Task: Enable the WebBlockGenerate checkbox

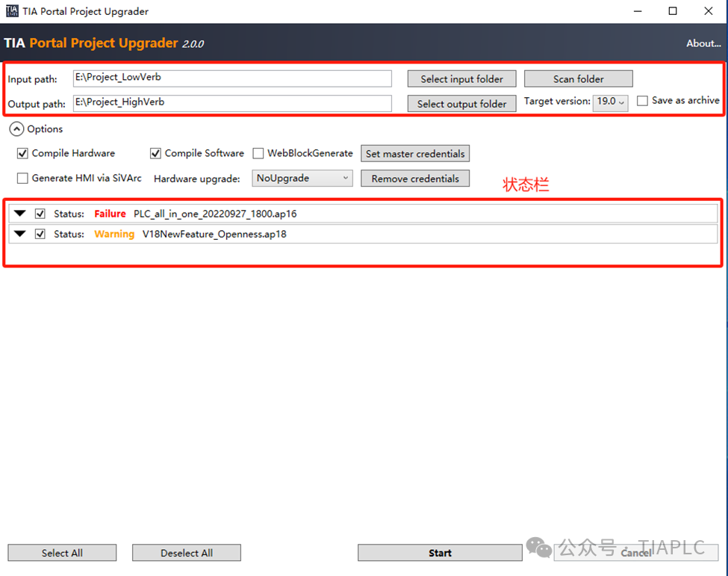Action: (x=258, y=153)
